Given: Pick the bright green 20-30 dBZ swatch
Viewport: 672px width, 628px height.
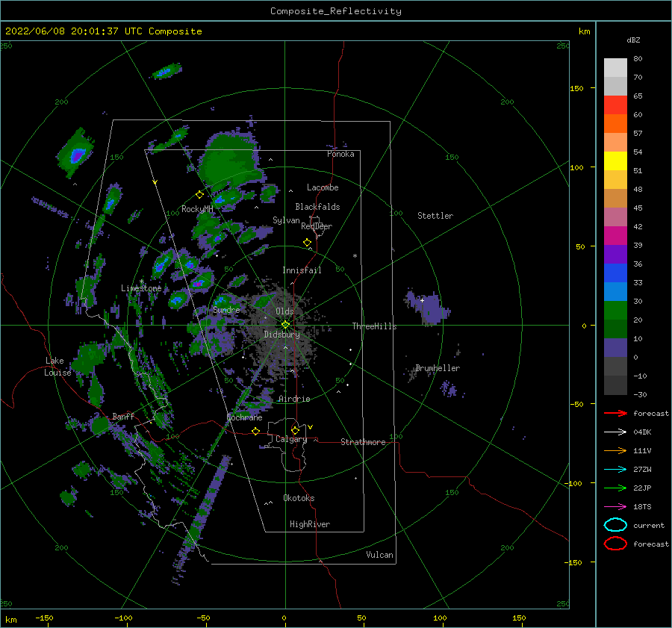Looking at the screenshot, I should coord(615,311).
